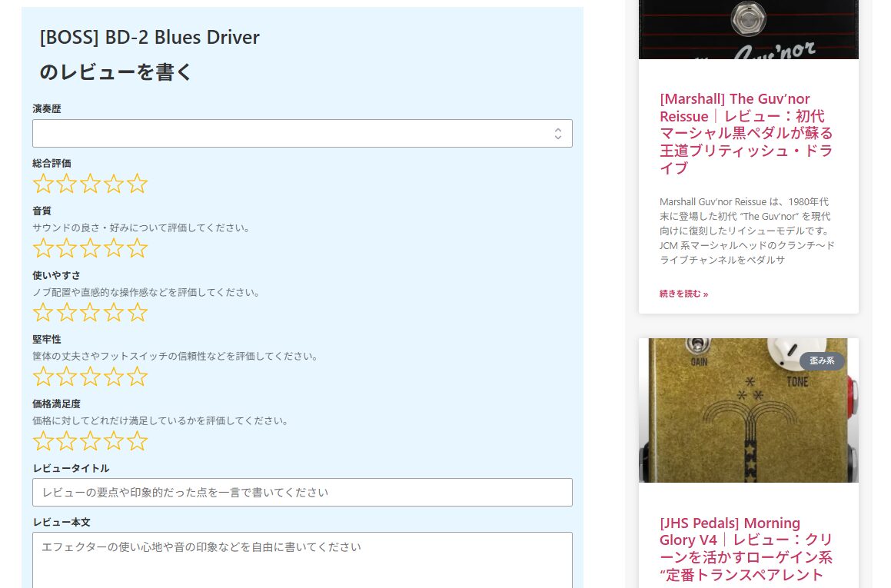
Task: Rate 音質 with the fourth star
Action: click(114, 248)
